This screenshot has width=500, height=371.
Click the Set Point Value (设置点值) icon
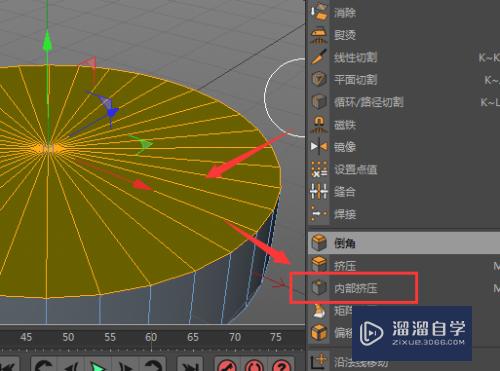point(319,169)
